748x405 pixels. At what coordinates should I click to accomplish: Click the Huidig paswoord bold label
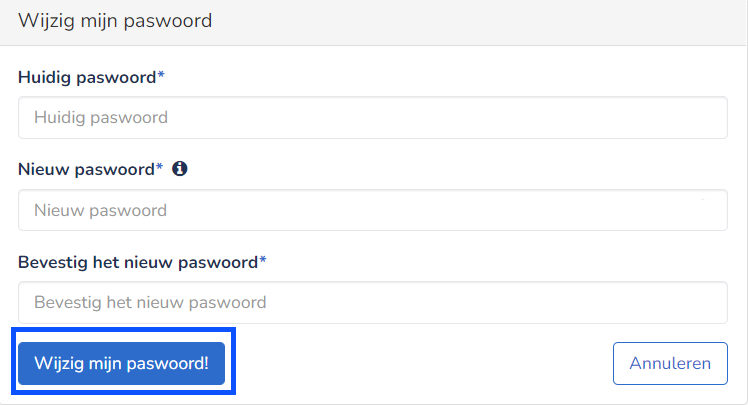[x=87, y=77]
